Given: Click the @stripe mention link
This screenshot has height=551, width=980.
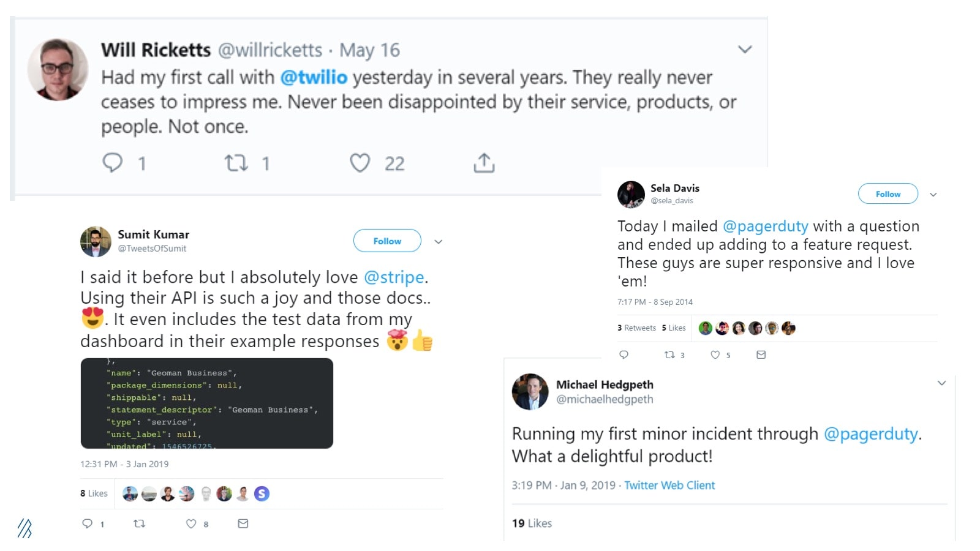Looking at the screenshot, I should [x=394, y=277].
